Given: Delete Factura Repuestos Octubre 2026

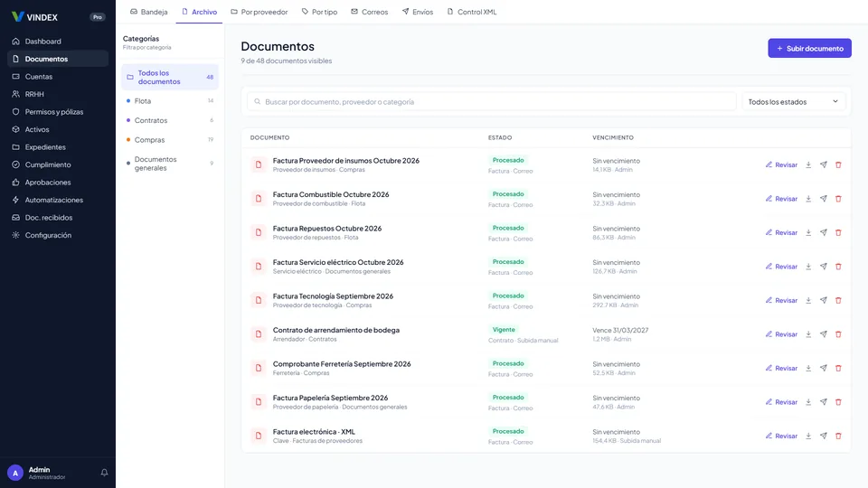Looking at the screenshot, I should point(838,232).
